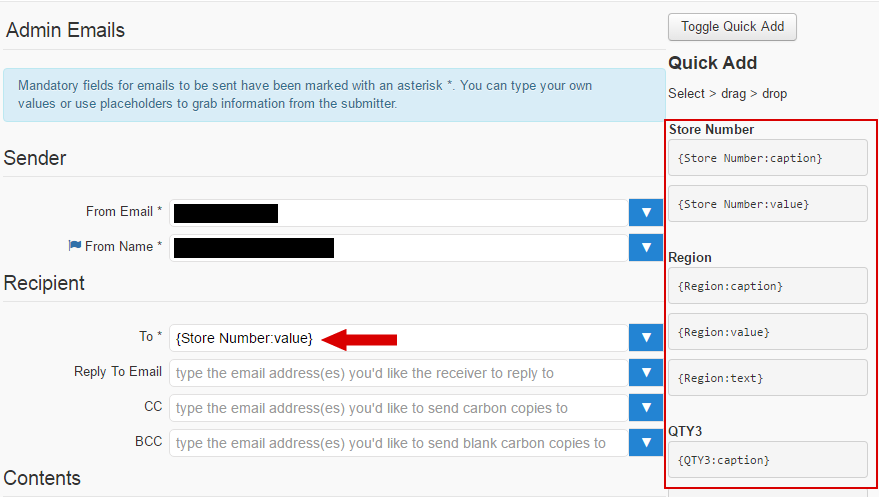Screen dimensions: 879x497
Task: Click the Toggle Quick Add button
Action: (732, 27)
